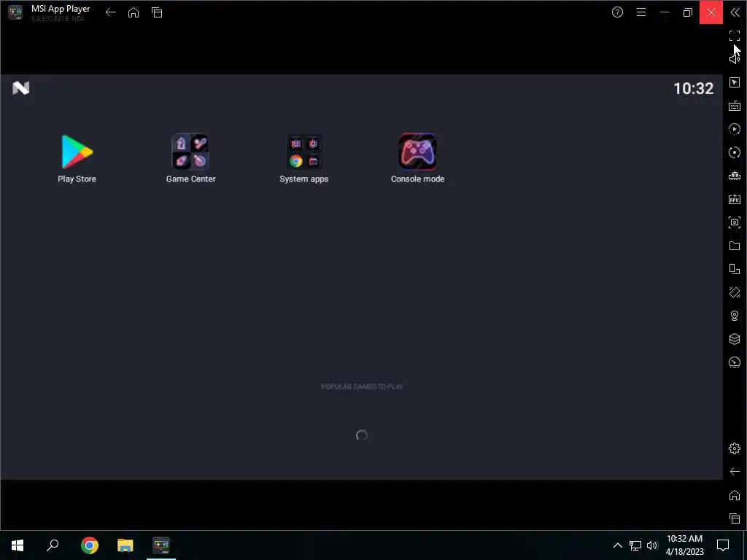Open the Windows notification center
Viewport: 747px width, 560px height.
723,545
